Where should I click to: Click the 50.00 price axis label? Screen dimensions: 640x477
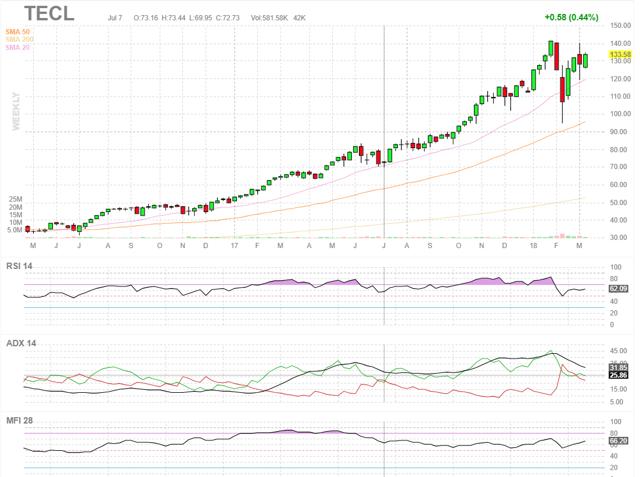621,202
